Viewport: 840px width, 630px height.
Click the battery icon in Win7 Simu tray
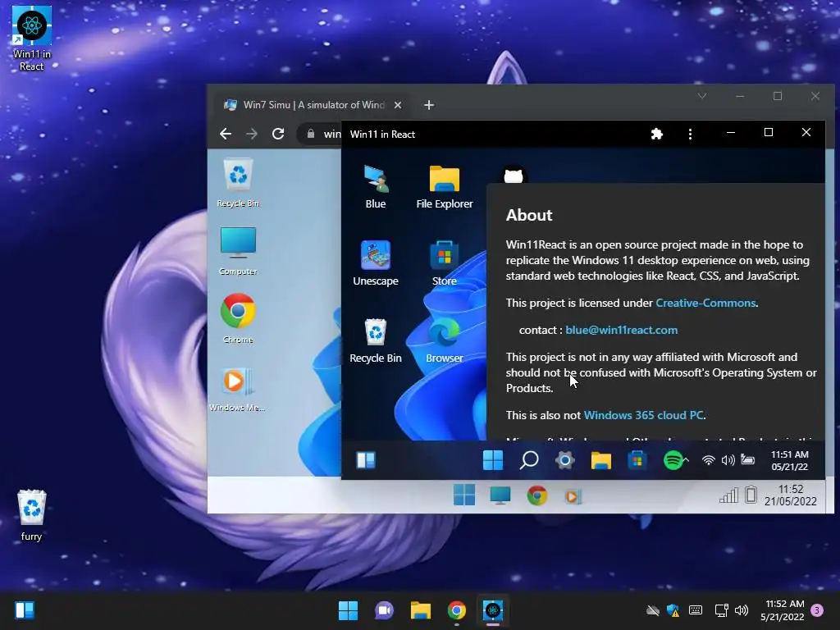click(751, 495)
